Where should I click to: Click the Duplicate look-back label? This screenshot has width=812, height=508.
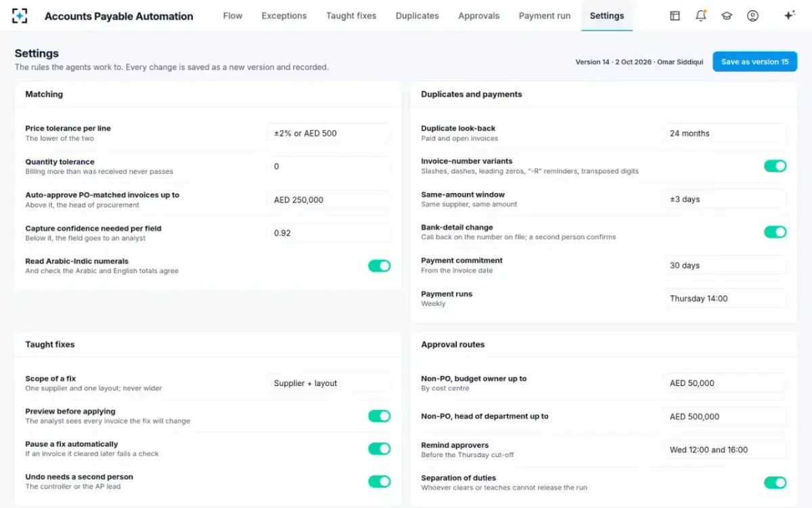tap(458, 128)
